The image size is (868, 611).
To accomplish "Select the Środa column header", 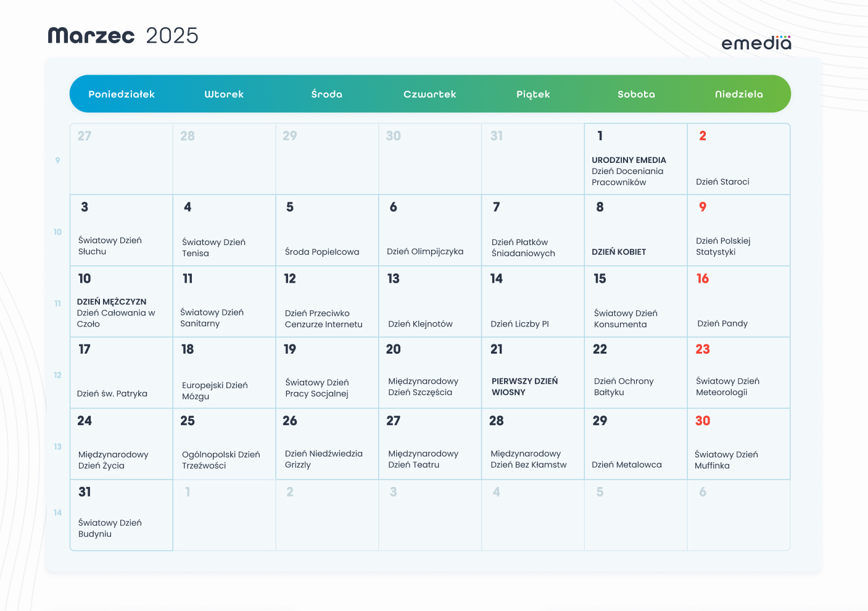I will [x=327, y=94].
